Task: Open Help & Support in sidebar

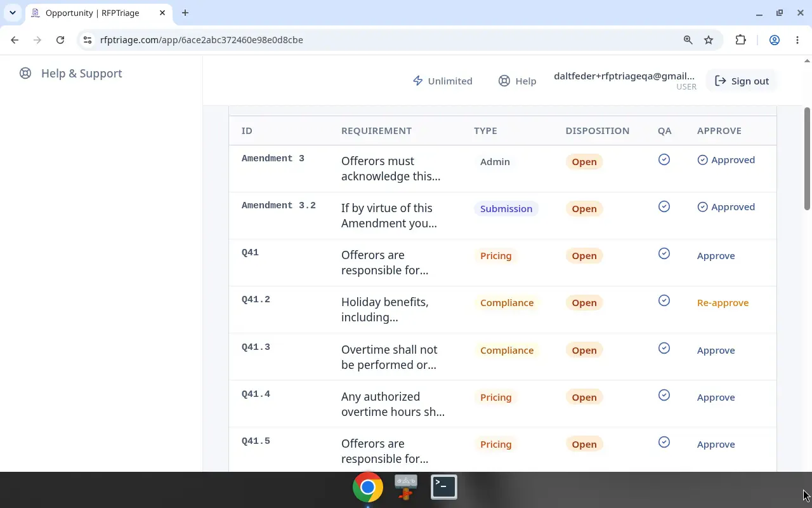Action: pyautogui.click(x=70, y=73)
